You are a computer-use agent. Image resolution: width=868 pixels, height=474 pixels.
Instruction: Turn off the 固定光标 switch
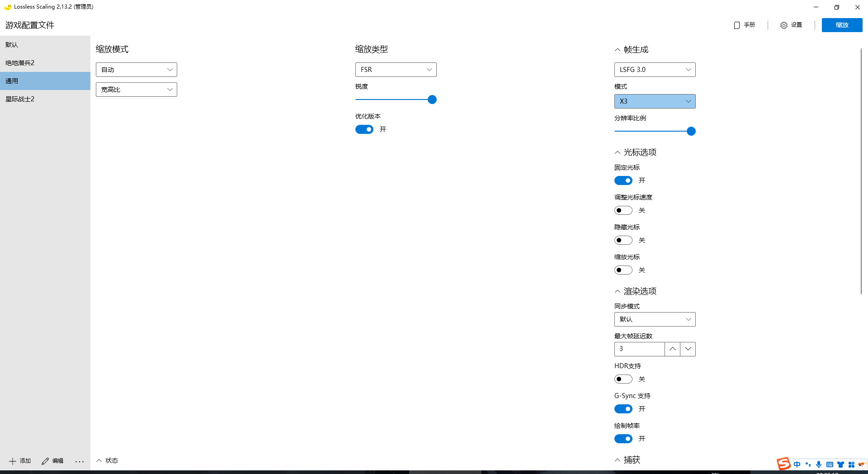[x=623, y=180]
